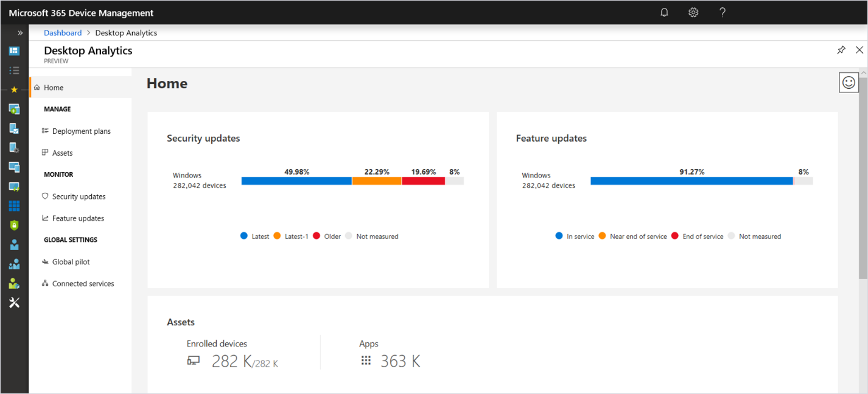
Task: Open the wrench troubleshooting icon
Action: pos(14,303)
